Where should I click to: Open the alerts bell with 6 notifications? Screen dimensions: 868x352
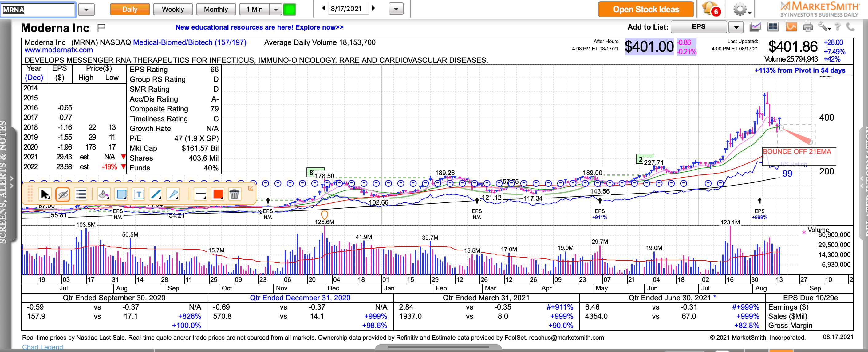(711, 9)
